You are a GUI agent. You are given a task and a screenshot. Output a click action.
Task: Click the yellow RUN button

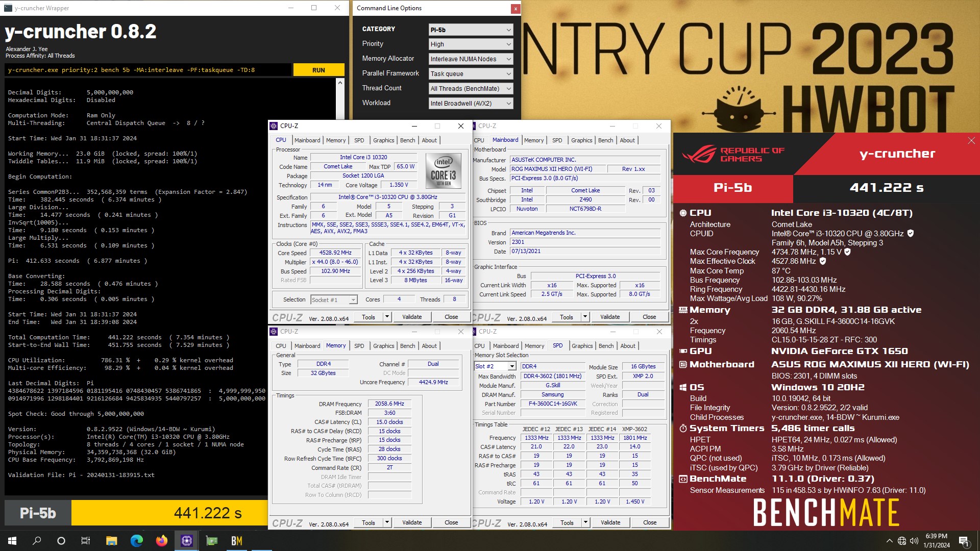(x=318, y=70)
